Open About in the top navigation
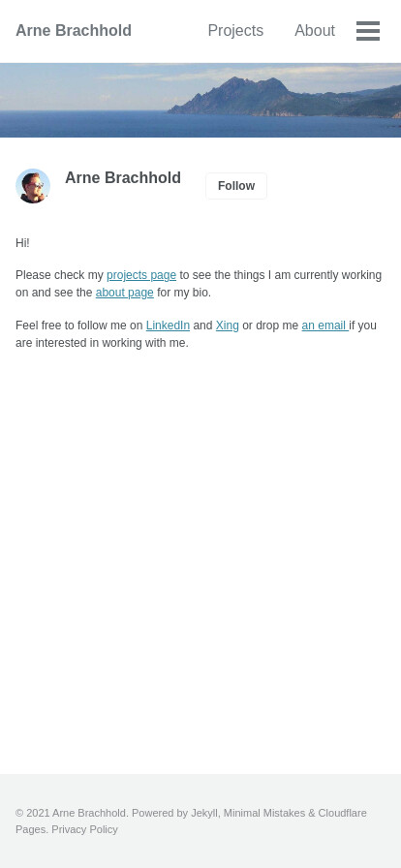 coord(315,30)
